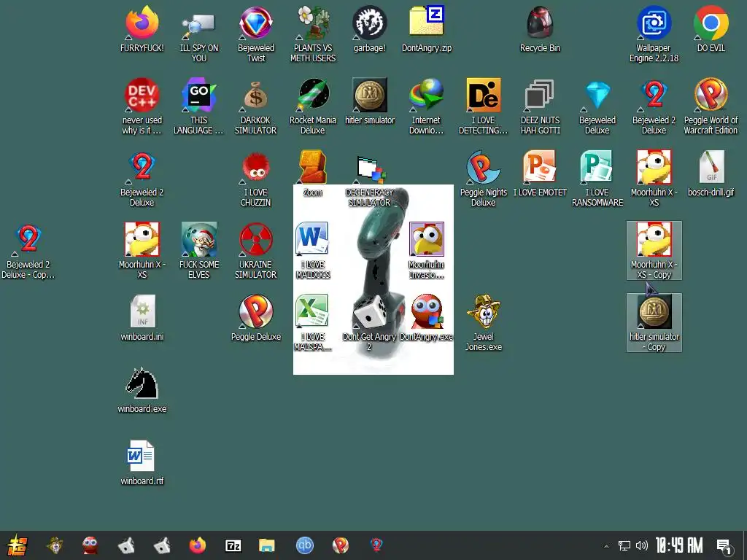This screenshot has width=747, height=560.
Task: Click the Firefox icon in the taskbar
Action: click(x=197, y=545)
